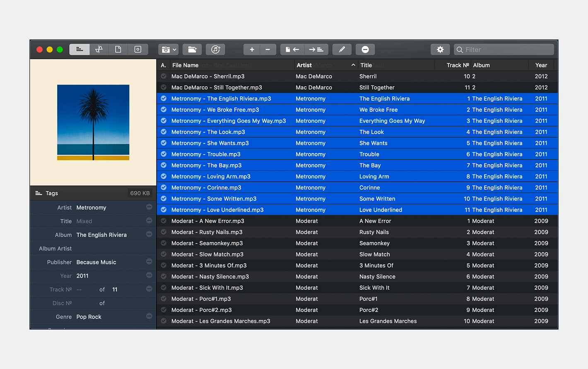The width and height of the screenshot is (588, 369).
Task: Toggle check mark on A New Error.mp3 row
Action: [164, 221]
